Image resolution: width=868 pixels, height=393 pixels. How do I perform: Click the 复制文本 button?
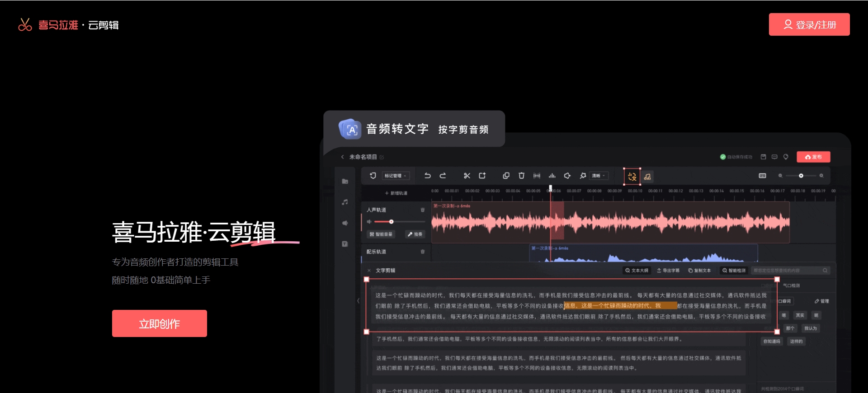point(699,271)
